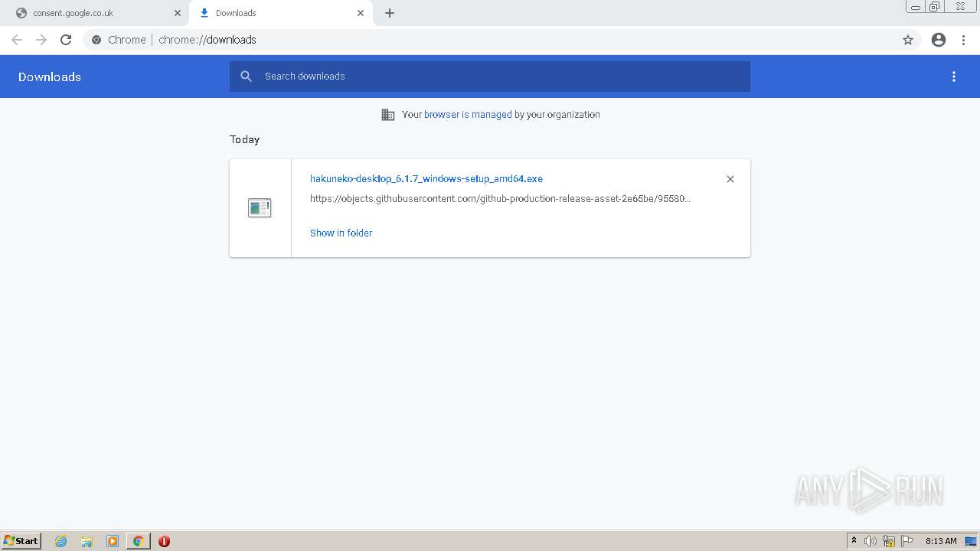Close the consent.google.co.uk tab
Screen dimensions: 980x551
pos(178,13)
